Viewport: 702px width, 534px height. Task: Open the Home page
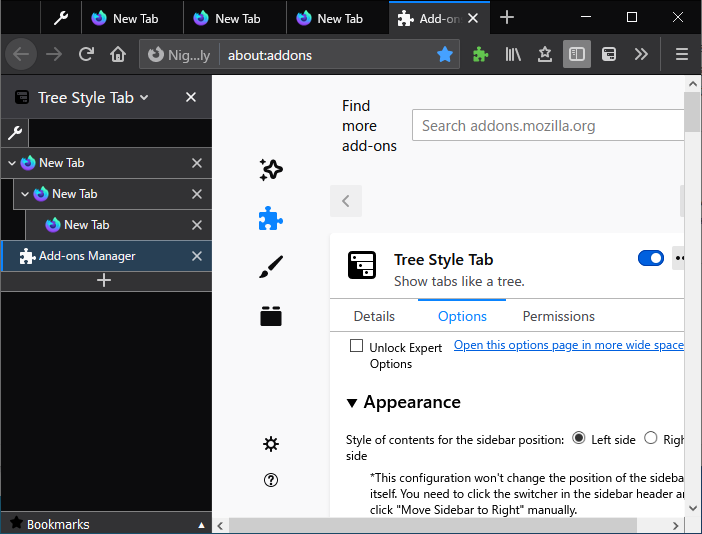118,55
